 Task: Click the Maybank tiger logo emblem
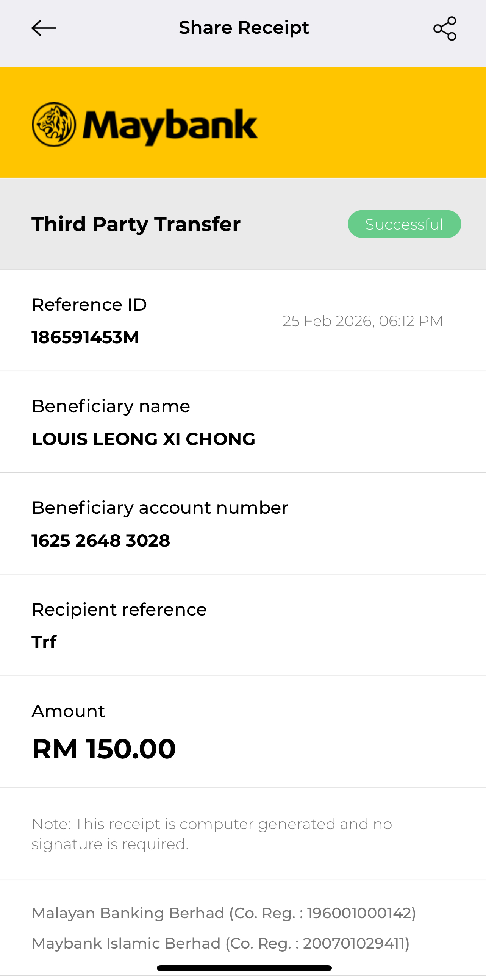click(x=54, y=125)
